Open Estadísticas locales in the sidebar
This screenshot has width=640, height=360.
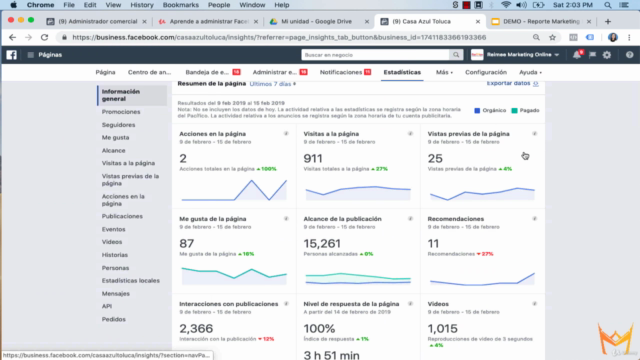coord(131,281)
